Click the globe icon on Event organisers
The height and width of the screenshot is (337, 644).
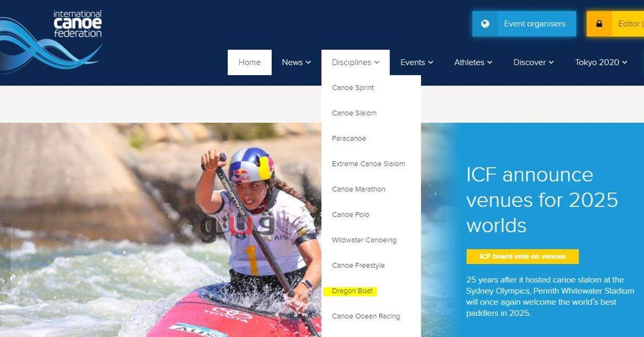click(x=485, y=24)
